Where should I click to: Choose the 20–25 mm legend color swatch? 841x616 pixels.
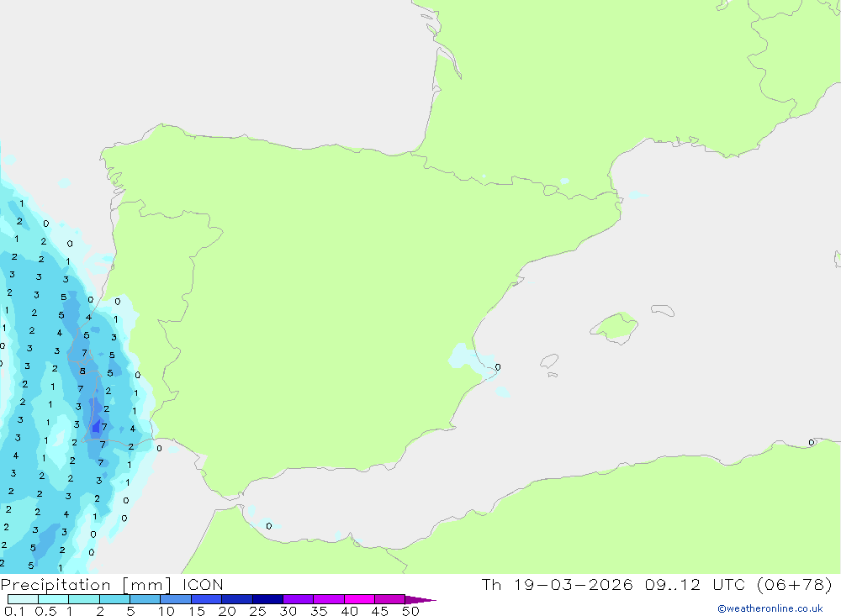(237, 599)
